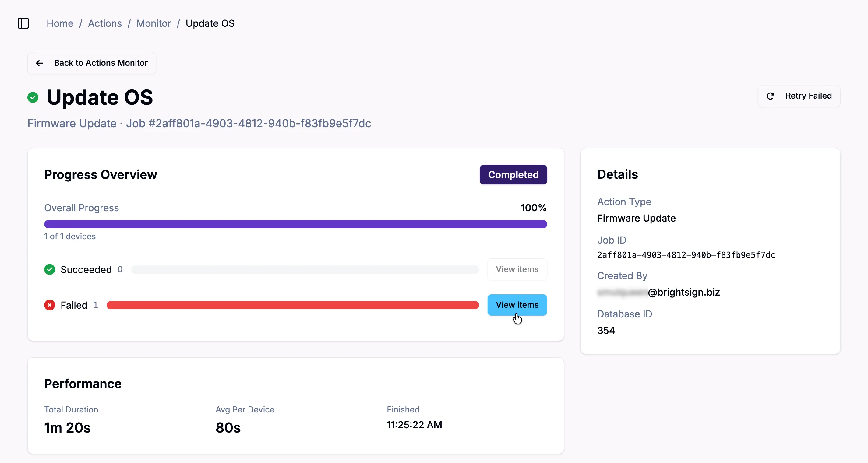Click the Completed status badge
This screenshot has height=463, width=868.
(x=513, y=174)
